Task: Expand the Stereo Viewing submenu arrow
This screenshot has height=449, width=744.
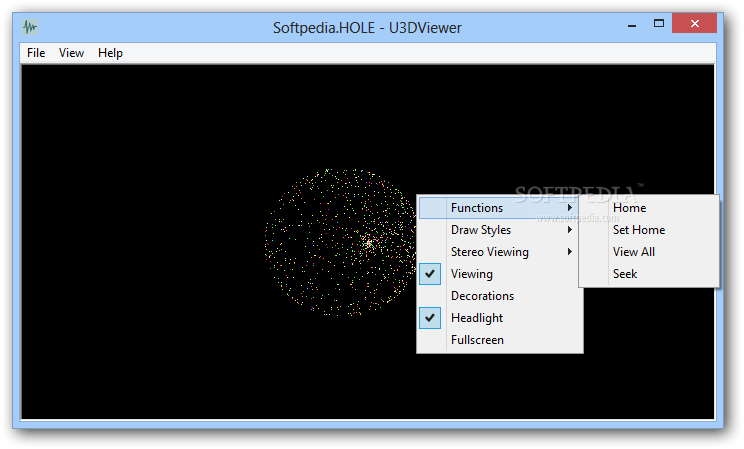Action: click(570, 252)
